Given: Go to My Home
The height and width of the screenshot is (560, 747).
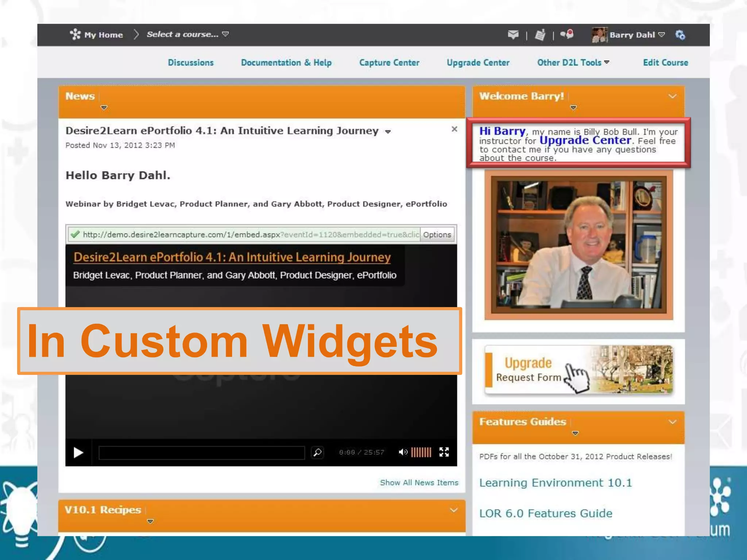Looking at the screenshot, I should [x=104, y=35].
